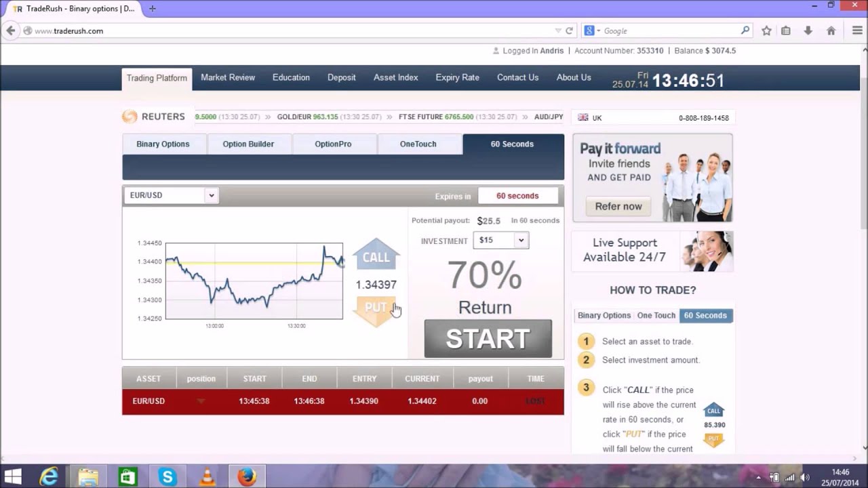Click the volume speaker tray icon
The width and height of the screenshot is (868, 488).
click(805, 477)
